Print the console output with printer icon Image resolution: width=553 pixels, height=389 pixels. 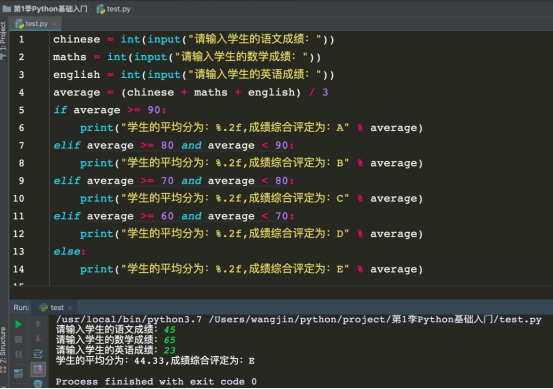click(x=38, y=384)
